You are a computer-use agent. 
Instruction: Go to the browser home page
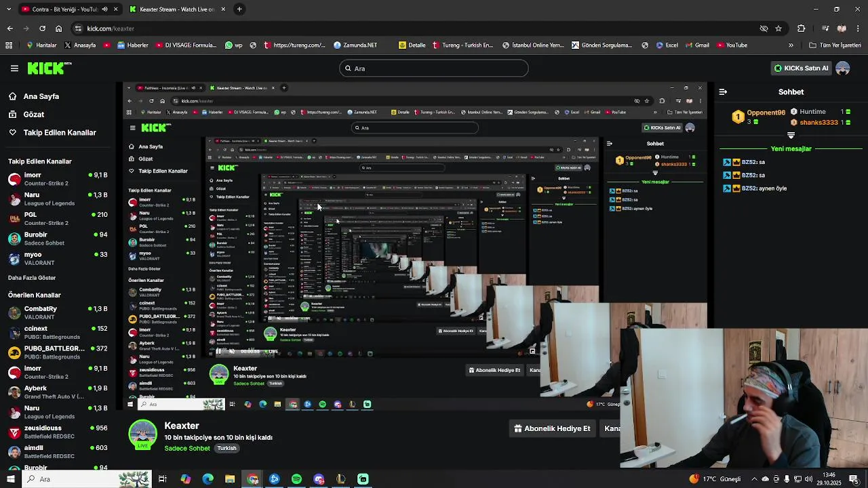coord(58,28)
